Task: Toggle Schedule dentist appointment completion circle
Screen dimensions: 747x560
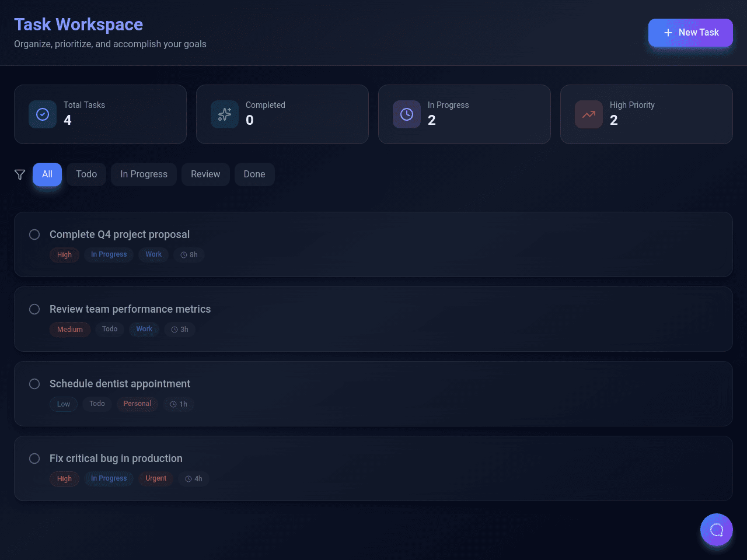Action: [34, 384]
